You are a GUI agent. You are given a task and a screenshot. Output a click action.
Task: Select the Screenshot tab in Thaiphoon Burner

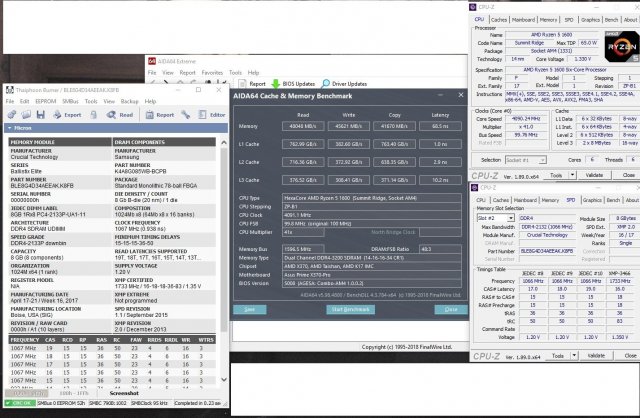[126, 394]
